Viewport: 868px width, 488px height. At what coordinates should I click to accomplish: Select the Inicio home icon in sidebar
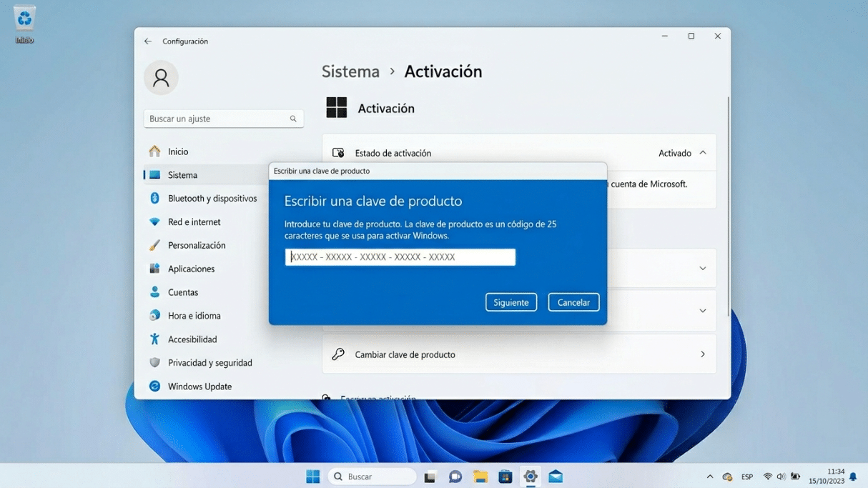154,151
